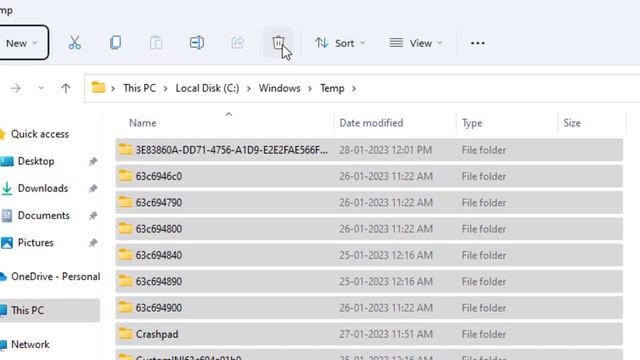Screen dimensions: 640x360
Task: Click the Paste clipboard icon
Action: (156, 43)
